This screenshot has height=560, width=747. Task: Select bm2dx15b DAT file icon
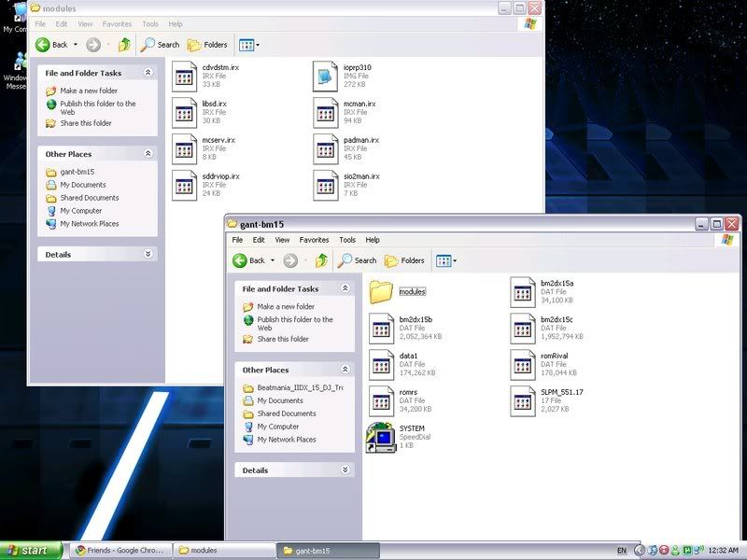click(x=381, y=329)
